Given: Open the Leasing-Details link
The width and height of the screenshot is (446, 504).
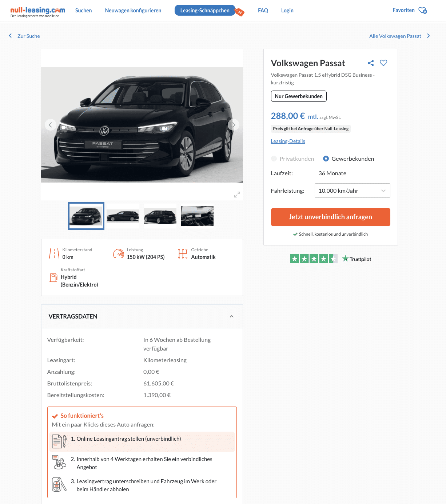Looking at the screenshot, I should (288, 141).
